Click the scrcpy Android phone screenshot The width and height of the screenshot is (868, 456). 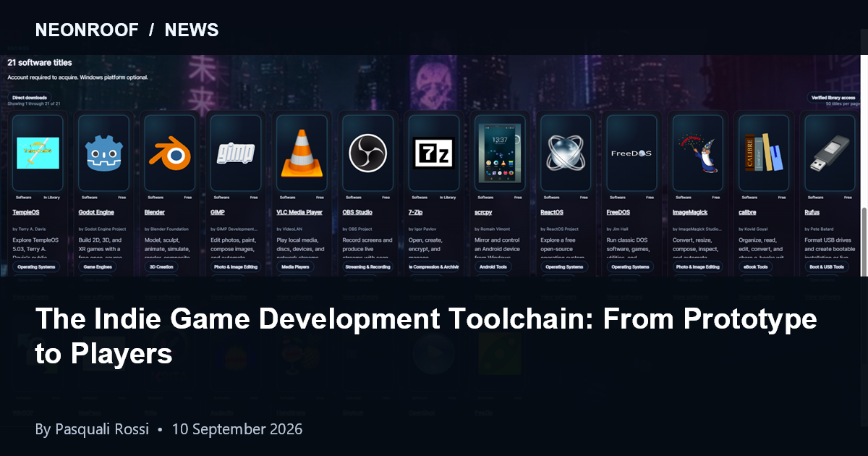499,153
